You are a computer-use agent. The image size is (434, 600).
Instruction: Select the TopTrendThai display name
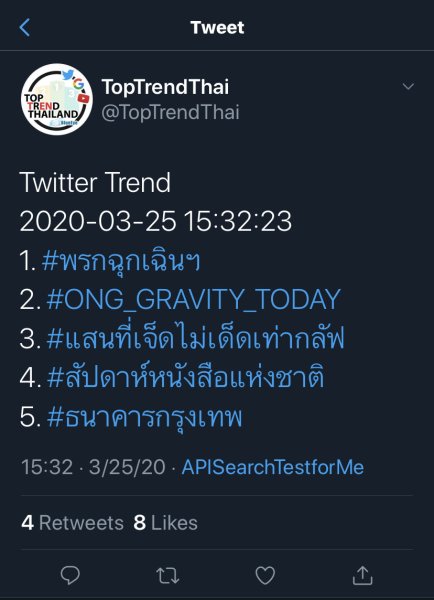[165, 87]
